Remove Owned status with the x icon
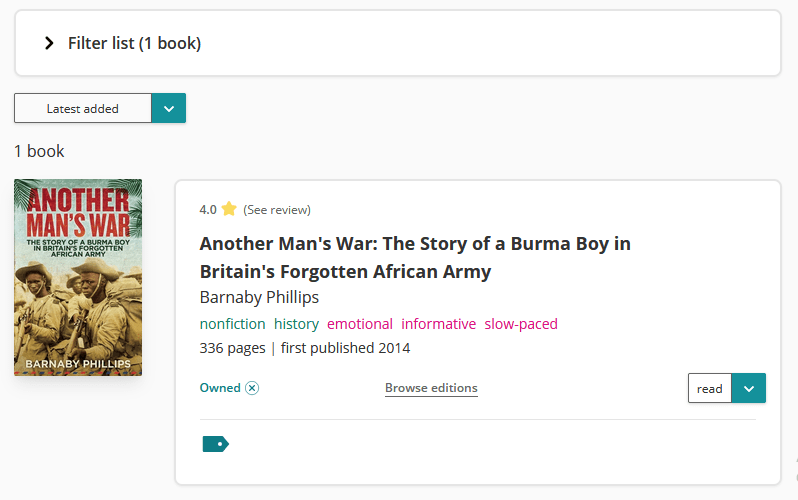The width and height of the screenshot is (798, 500). click(x=252, y=388)
